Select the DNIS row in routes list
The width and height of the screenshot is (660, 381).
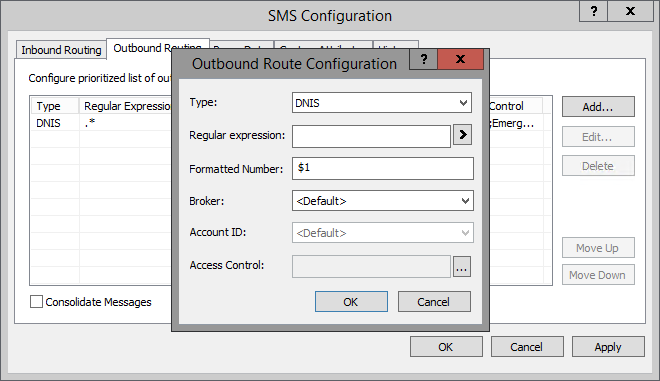point(101,123)
